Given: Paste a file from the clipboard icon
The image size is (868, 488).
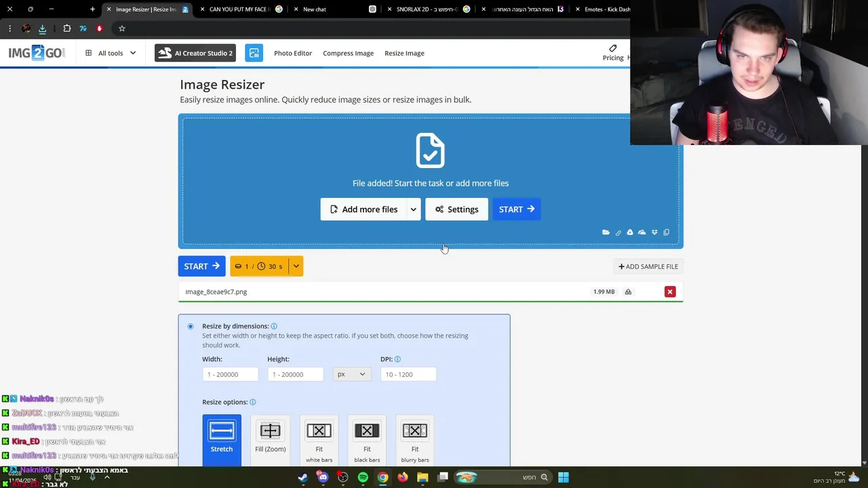Looking at the screenshot, I should [667, 232].
